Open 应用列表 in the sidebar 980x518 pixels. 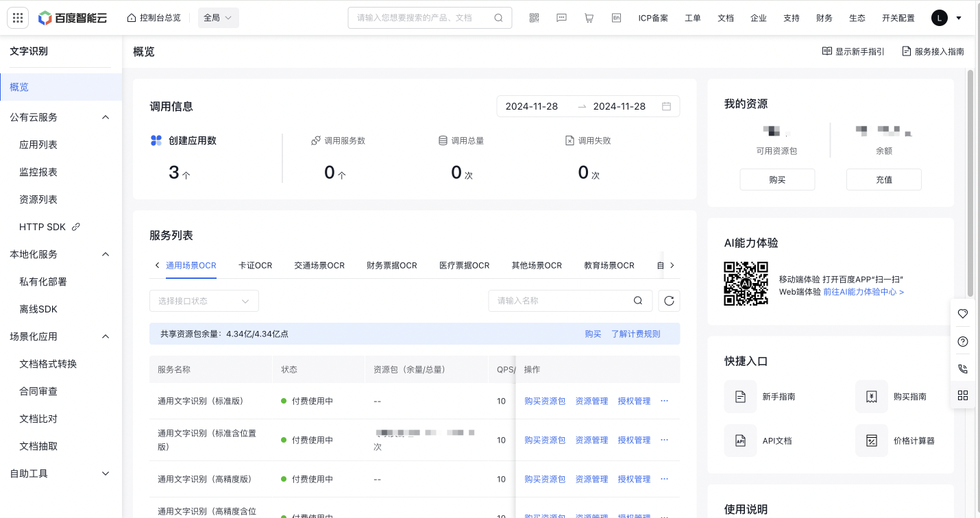[38, 145]
